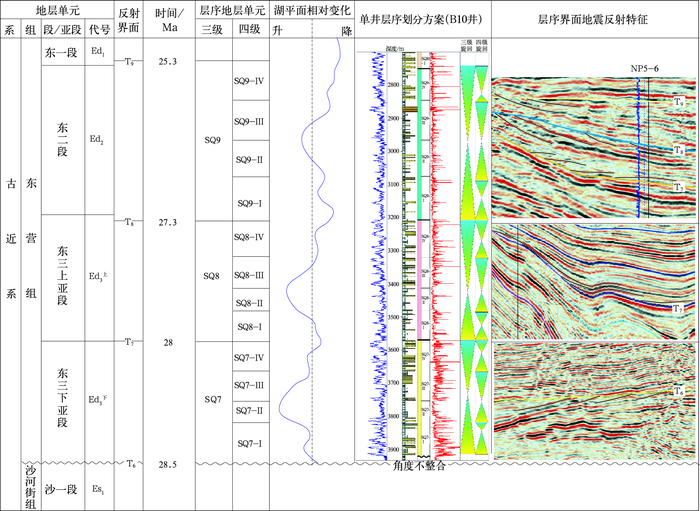Click the SQ7 third-order sequence cell
700x511 pixels.
pyautogui.click(x=213, y=400)
